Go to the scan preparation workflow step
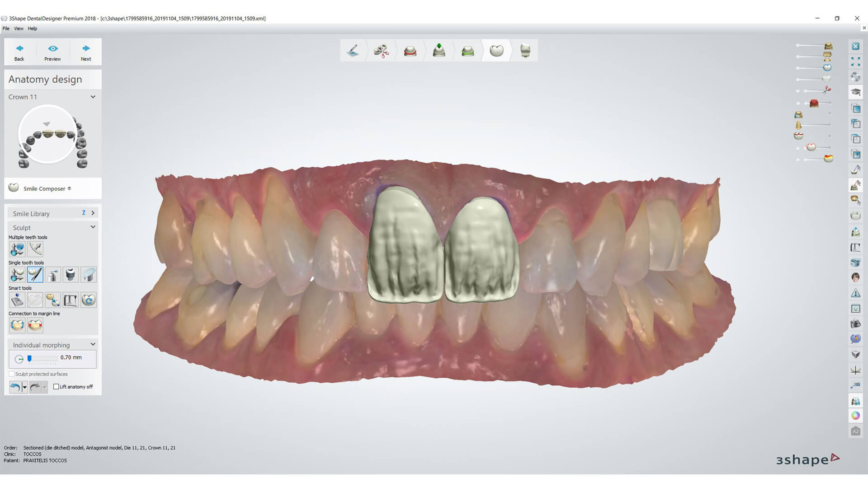868x488 pixels. tap(353, 50)
